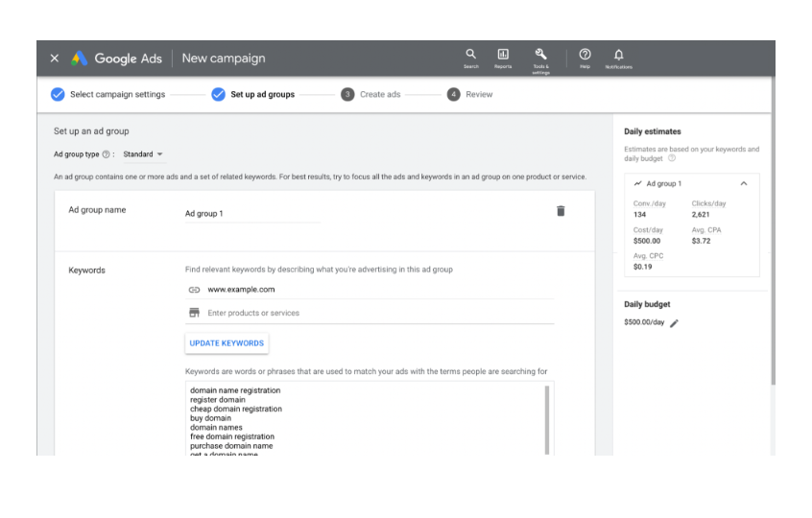
Task: Click the link icon beside URL field
Action: coord(194,290)
